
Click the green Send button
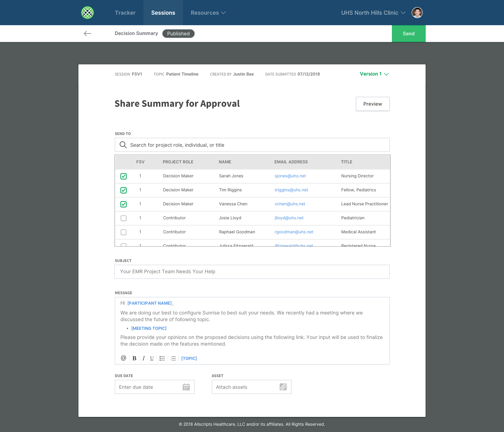click(x=409, y=34)
